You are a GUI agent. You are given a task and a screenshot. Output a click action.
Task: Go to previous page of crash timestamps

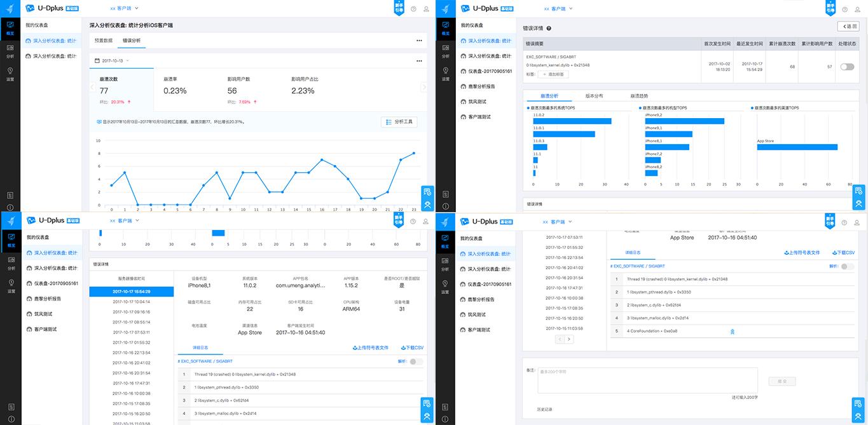point(560,339)
